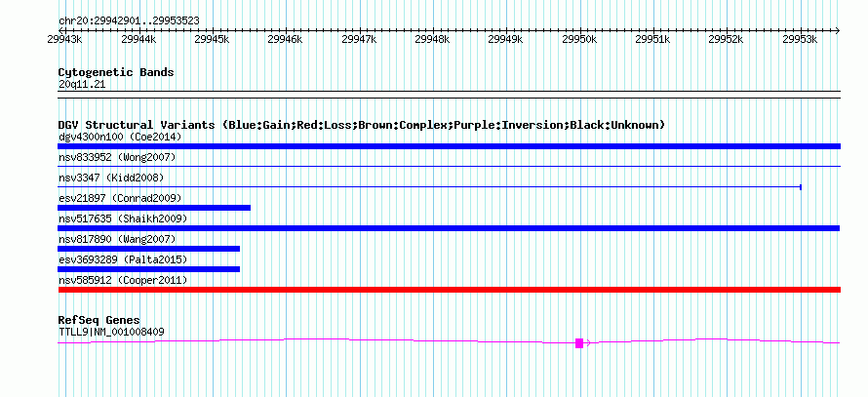The height and width of the screenshot is (397, 868).
Task: Open variant nsv3347 (Kidd2008) label
Action: click(111, 178)
